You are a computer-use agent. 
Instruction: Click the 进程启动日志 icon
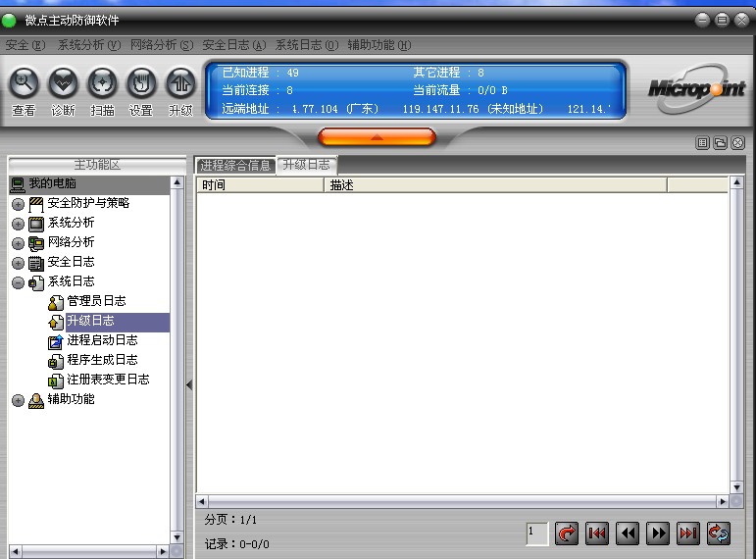pos(56,341)
